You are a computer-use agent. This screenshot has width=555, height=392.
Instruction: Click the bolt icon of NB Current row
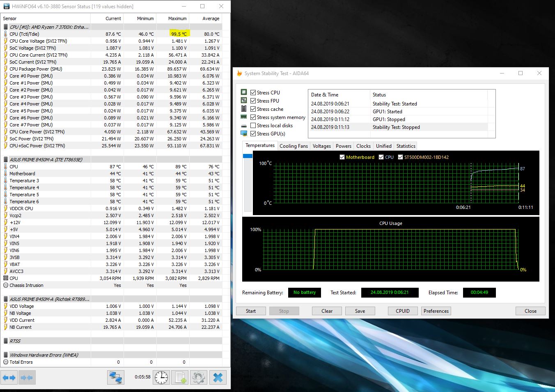(x=6, y=327)
